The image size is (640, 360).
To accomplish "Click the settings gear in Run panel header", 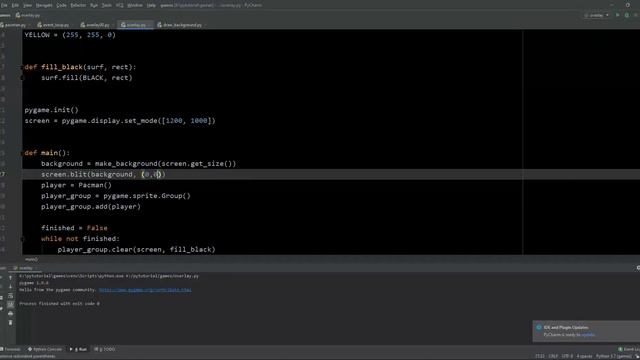I will [638, 268].
